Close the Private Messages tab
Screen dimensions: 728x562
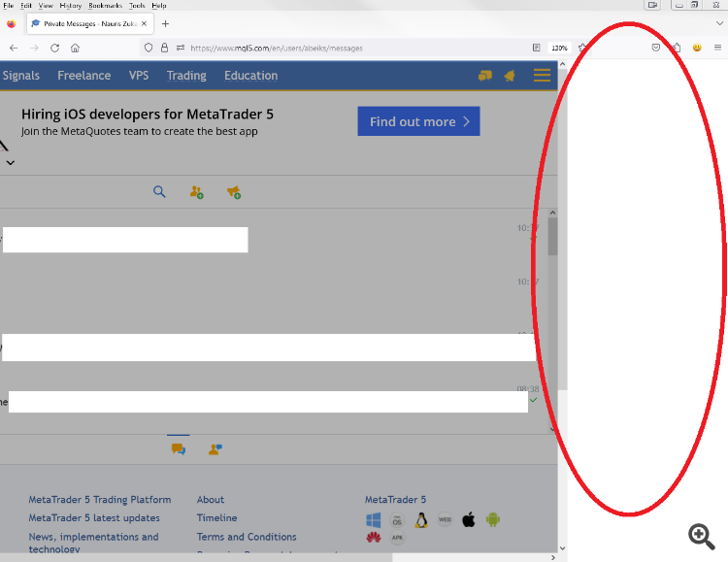click(x=144, y=23)
